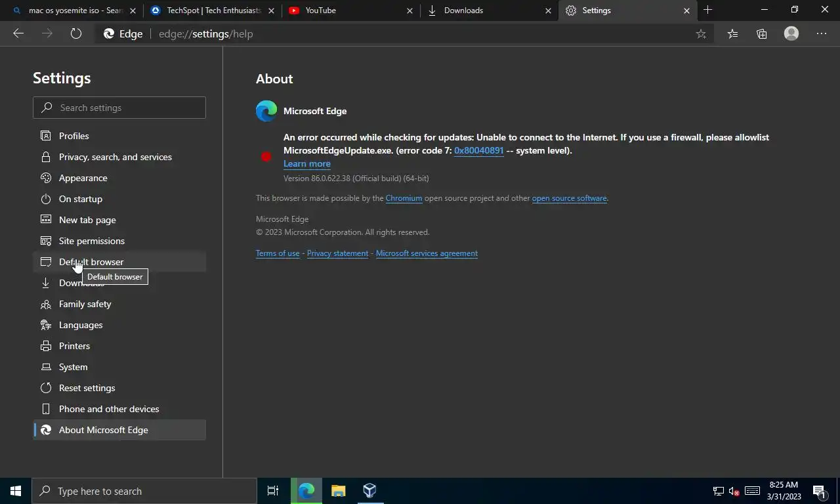
Task: Open Appearance settings section
Action: coord(119,178)
